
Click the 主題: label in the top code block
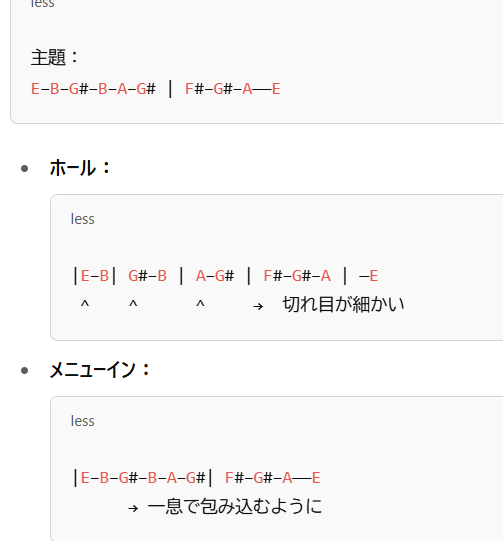[55, 57]
